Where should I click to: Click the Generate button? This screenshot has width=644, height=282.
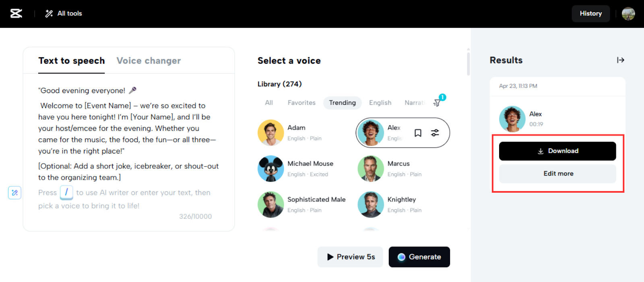click(x=419, y=257)
